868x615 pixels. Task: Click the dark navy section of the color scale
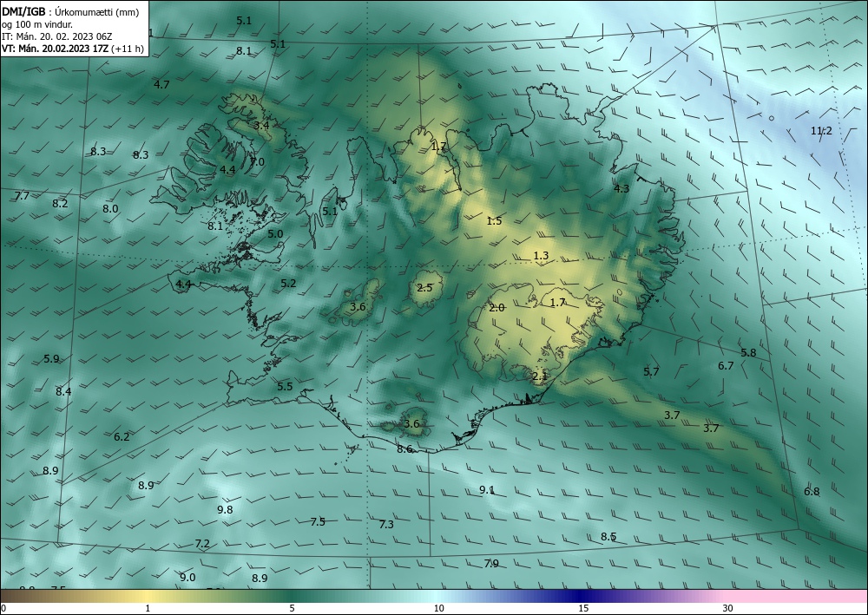[582, 596]
